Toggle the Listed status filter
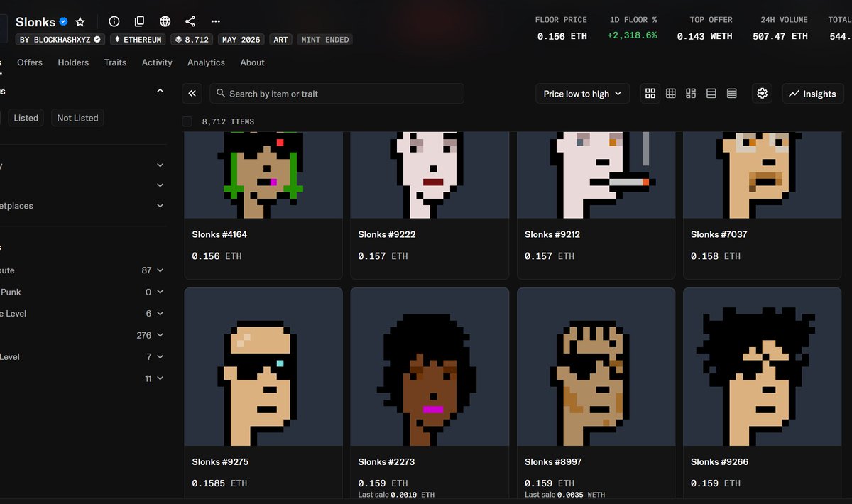The width and height of the screenshot is (852, 504). pos(26,118)
